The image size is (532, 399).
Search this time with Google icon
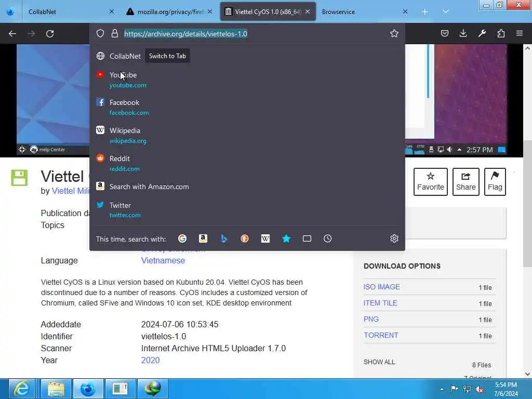[x=182, y=238]
